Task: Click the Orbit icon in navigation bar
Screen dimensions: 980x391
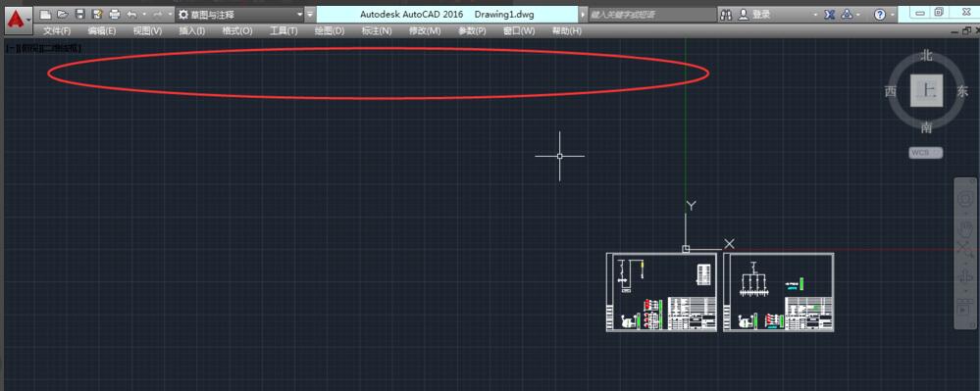Action: coord(965,277)
